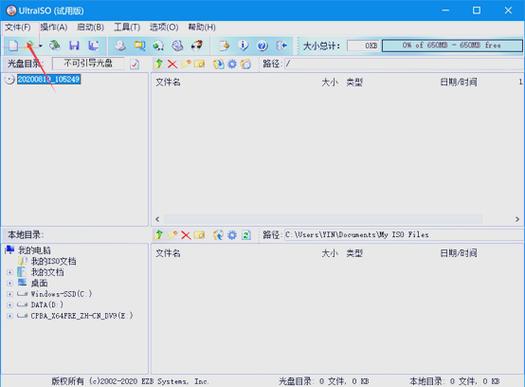
Task: Click the Rename folder icon in image toolbar
Action: 200,64
